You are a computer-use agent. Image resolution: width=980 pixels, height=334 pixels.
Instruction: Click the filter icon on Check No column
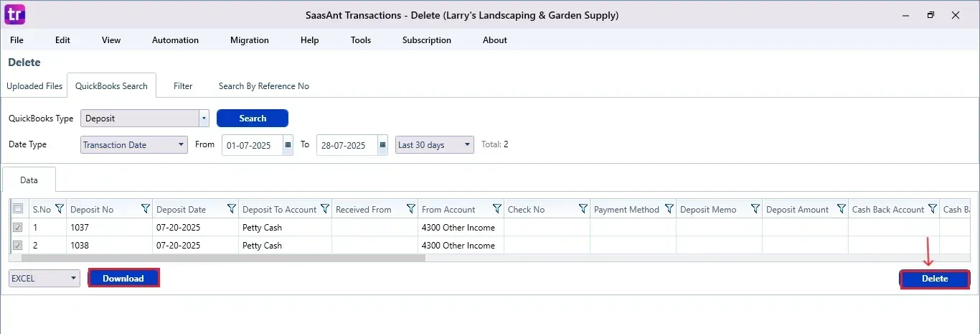(583, 209)
